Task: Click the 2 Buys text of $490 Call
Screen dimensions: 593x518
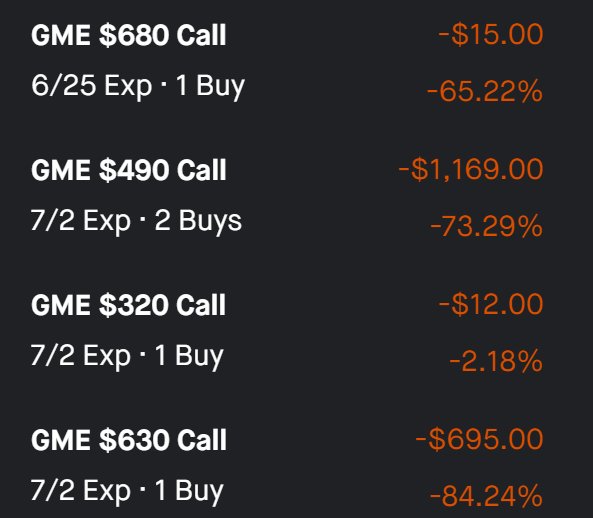Action: pos(198,221)
